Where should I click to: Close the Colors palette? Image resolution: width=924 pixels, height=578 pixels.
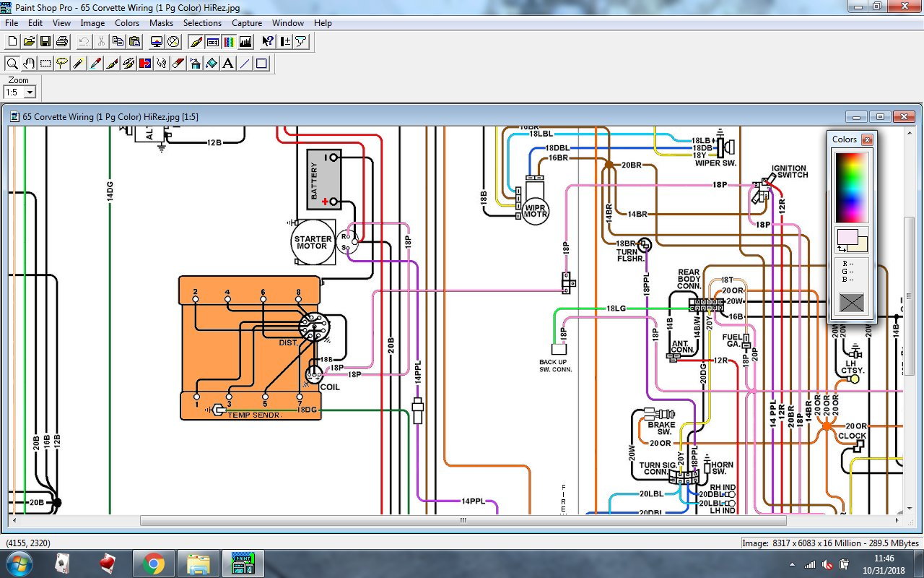[867, 139]
